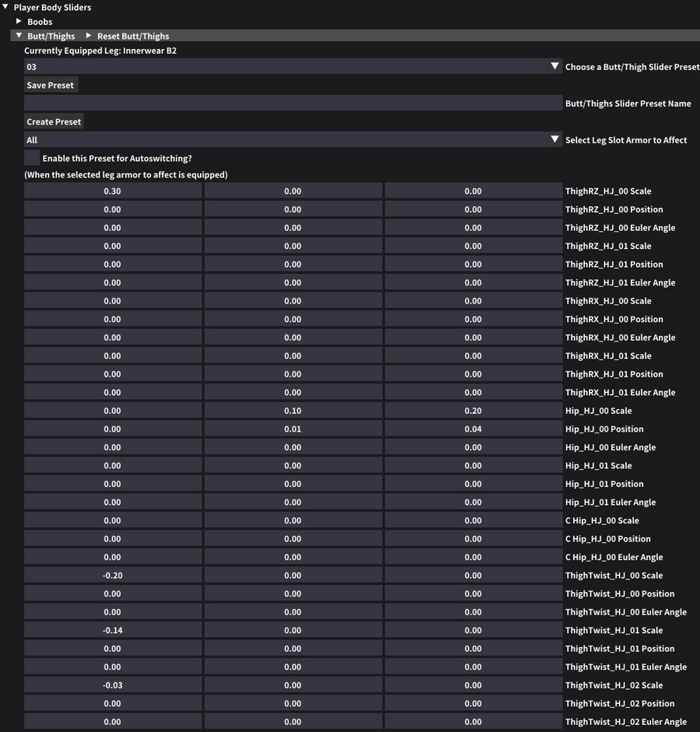Click the Create Preset button
The image size is (700, 732).
pyautogui.click(x=54, y=121)
